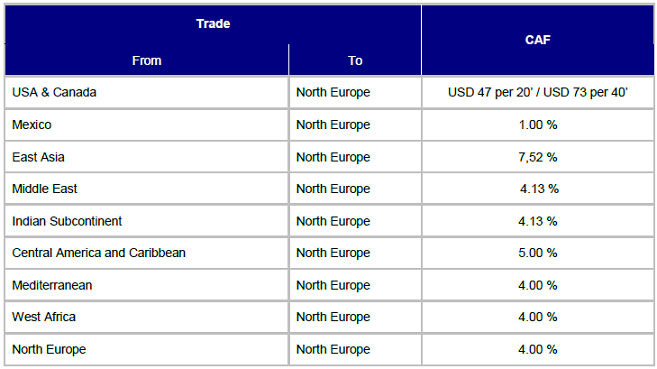The image size is (657, 369).
Task: Click the CAF column header
Action: pyautogui.click(x=538, y=40)
